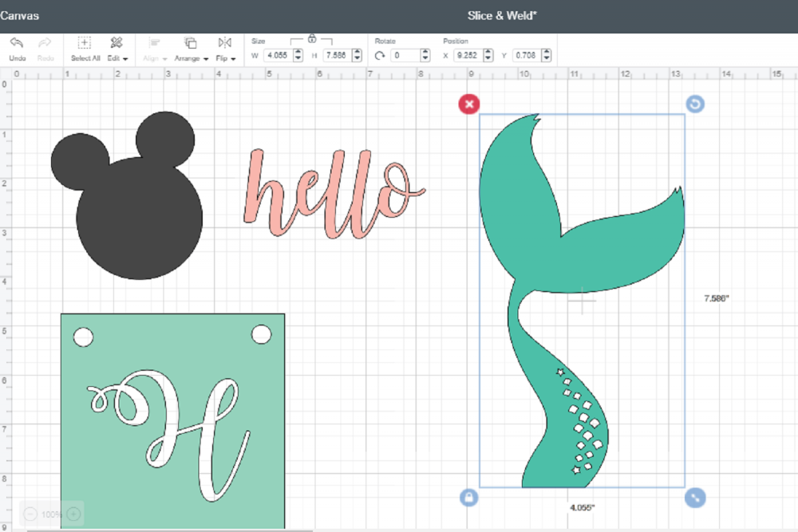Screen dimensions: 798x532
Task: Increase height with stepper up arrow
Action: (x=358, y=52)
